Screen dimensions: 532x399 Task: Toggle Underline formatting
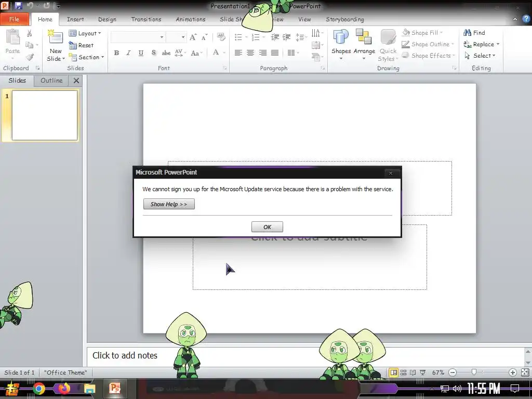click(141, 52)
